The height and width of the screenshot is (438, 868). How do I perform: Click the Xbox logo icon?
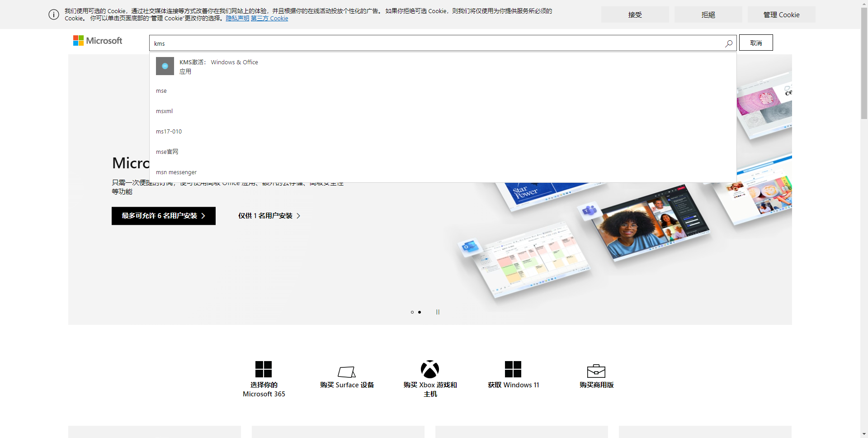point(430,369)
